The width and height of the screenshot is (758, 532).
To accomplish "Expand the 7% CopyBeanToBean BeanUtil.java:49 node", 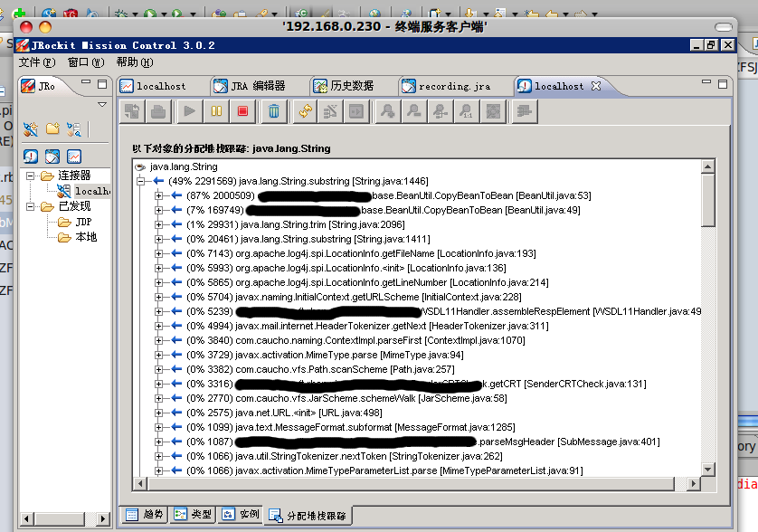I will click(x=158, y=211).
